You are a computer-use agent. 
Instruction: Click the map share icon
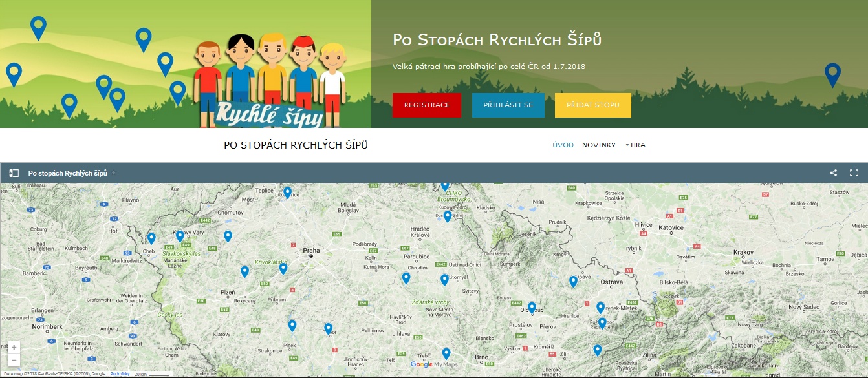tap(834, 173)
